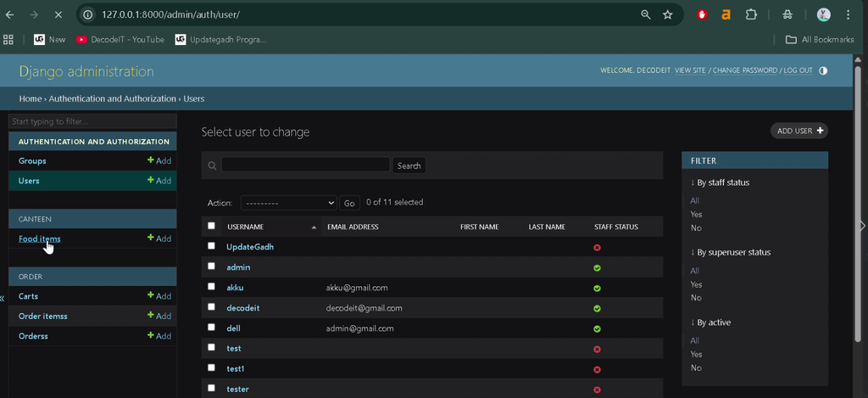Toggle select-all checkbox in table header
The image size is (868, 398).
pyautogui.click(x=211, y=226)
